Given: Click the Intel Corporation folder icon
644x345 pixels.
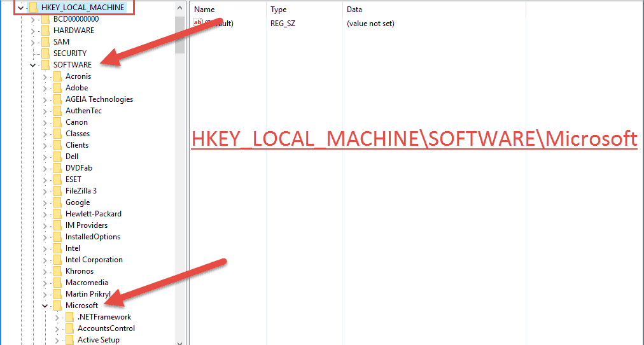Looking at the screenshot, I should (57, 260).
